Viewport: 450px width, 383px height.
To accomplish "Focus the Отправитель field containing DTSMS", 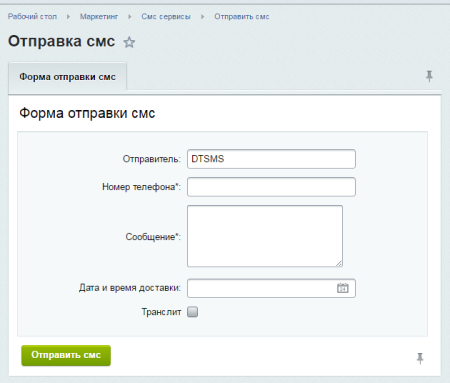I will pos(271,159).
